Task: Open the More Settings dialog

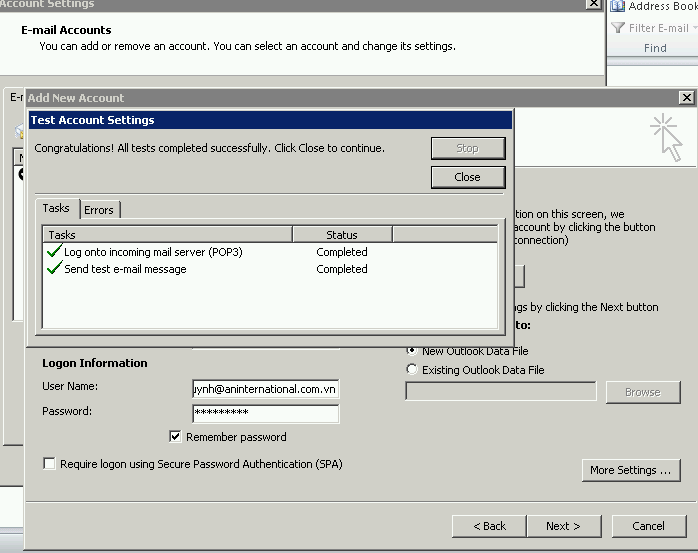Action: (631, 470)
